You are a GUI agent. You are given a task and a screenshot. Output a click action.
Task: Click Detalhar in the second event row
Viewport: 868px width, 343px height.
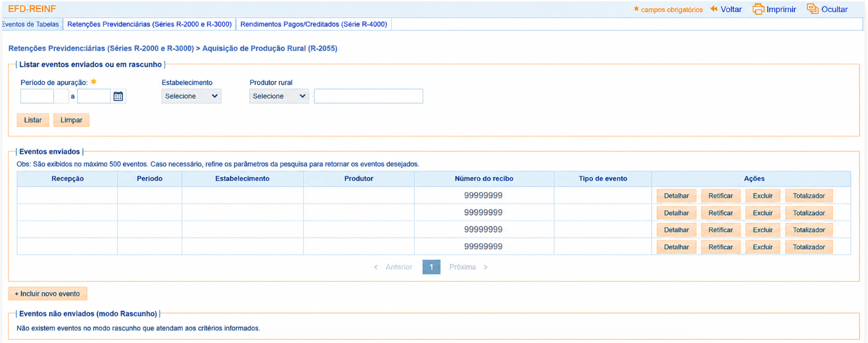click(x=676, y=213)
